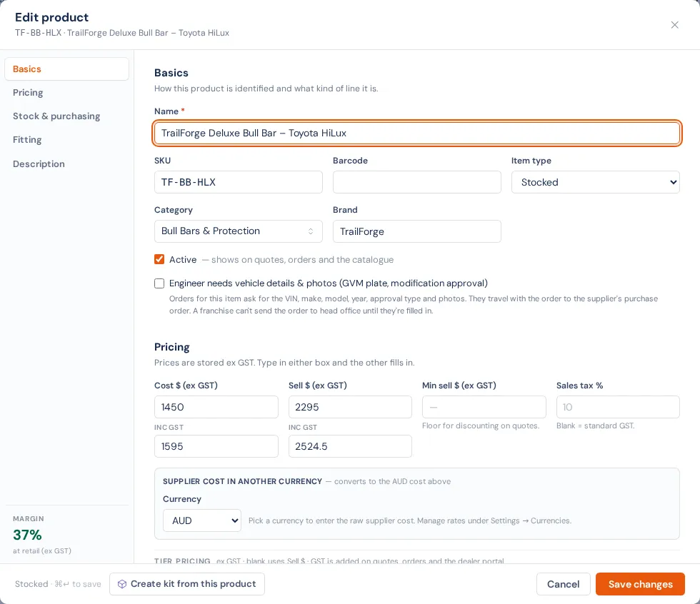Click the 'Stocked · ⌘↵ to save' hint
Image resolution: width=700 pixels, height=604 pixels.
tap(58, 584)
